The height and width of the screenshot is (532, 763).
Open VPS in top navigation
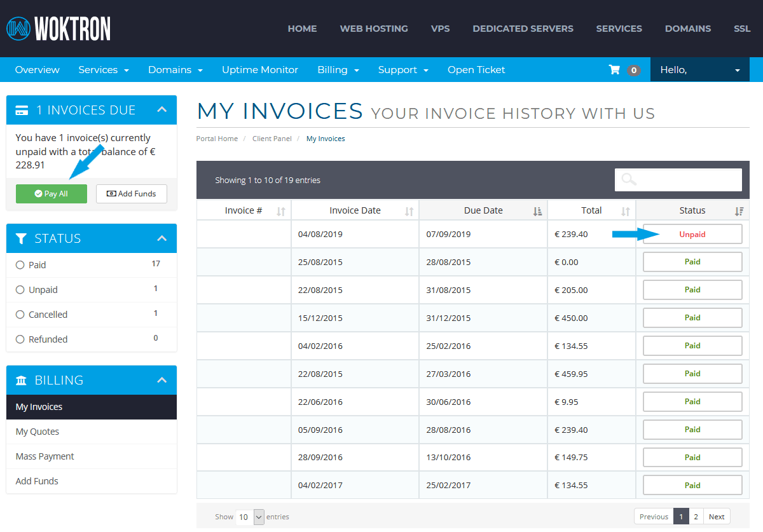click(440, 29)
